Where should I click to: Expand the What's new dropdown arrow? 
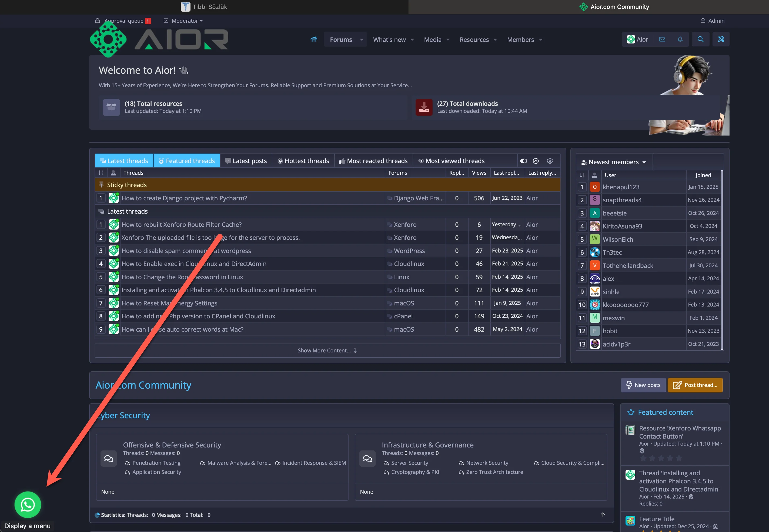[x=413, y=40]
